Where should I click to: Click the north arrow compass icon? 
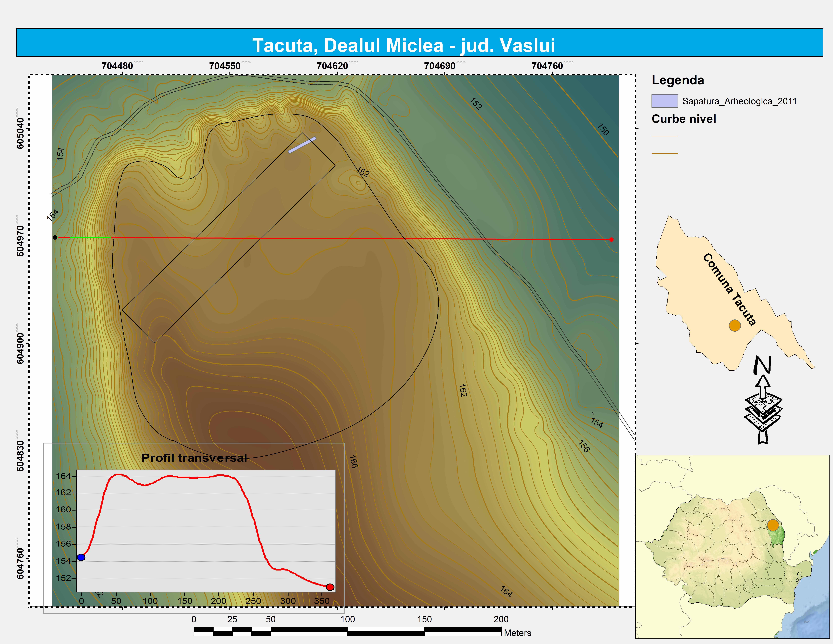[763, 401]
